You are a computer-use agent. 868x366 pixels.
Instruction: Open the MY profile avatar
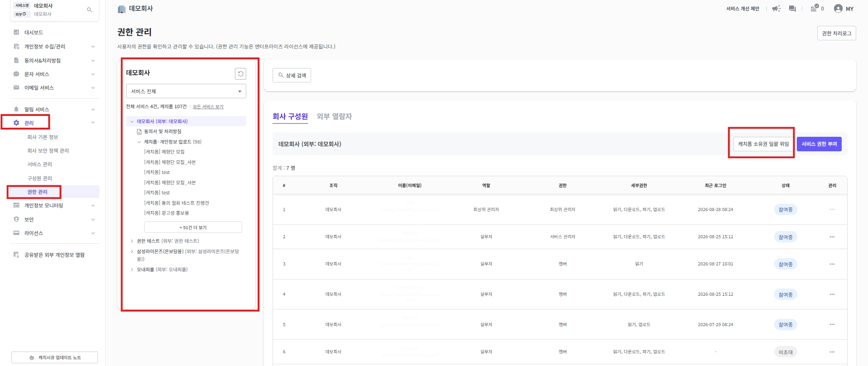pos(838,9)
